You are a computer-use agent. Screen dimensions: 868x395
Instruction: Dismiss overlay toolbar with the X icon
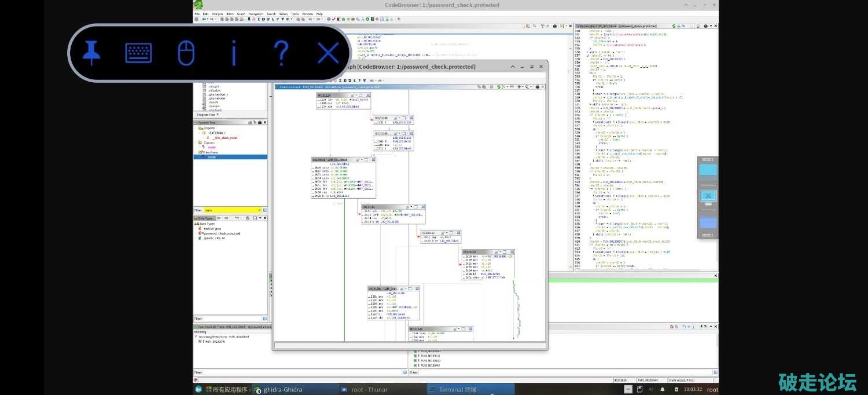(x=328, y=54)
